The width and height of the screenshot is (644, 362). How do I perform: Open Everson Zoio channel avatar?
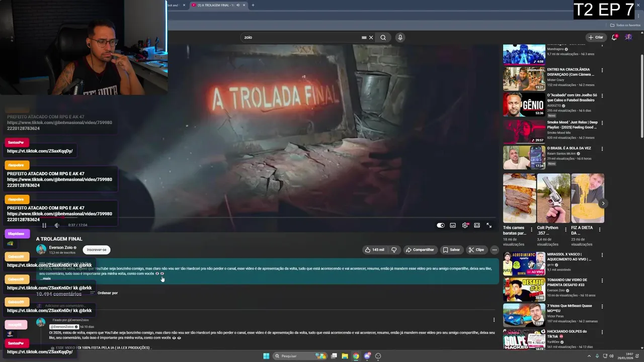(x=41, y=249)
